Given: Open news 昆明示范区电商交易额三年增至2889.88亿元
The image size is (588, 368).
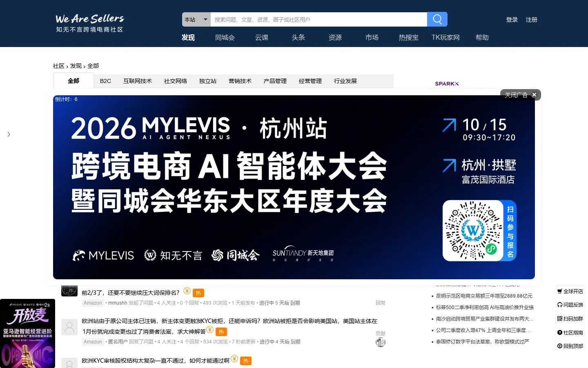Looking at the screenshot, I should click(x=484, y=296).
